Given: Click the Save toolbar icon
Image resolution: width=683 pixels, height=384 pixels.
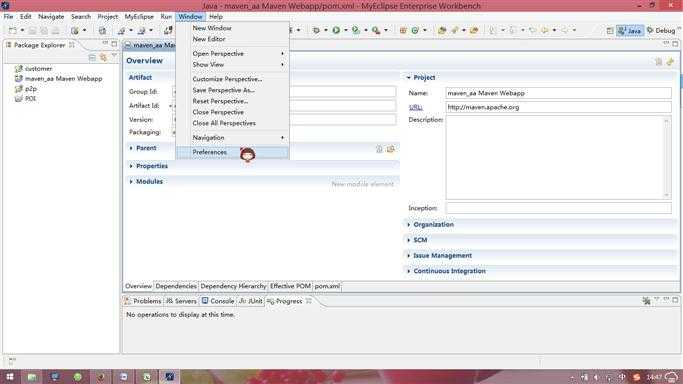Looking at the screenshot, I should pos(32,30).
